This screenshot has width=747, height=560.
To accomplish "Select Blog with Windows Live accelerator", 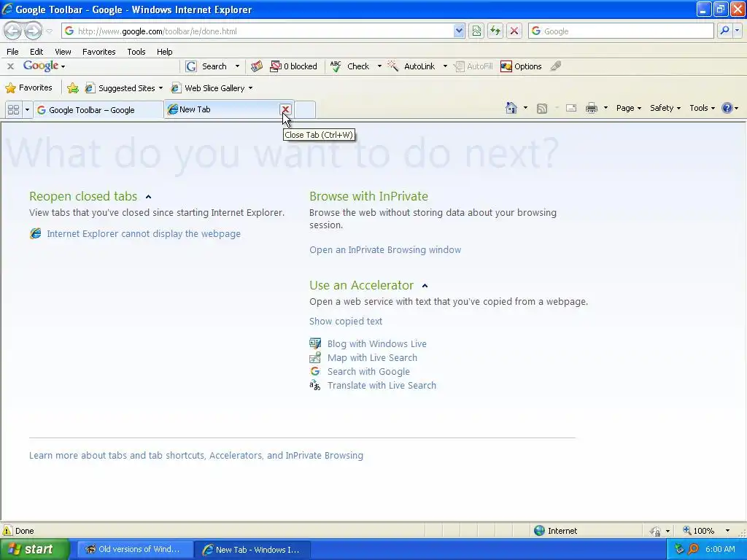I will [376, 344].
